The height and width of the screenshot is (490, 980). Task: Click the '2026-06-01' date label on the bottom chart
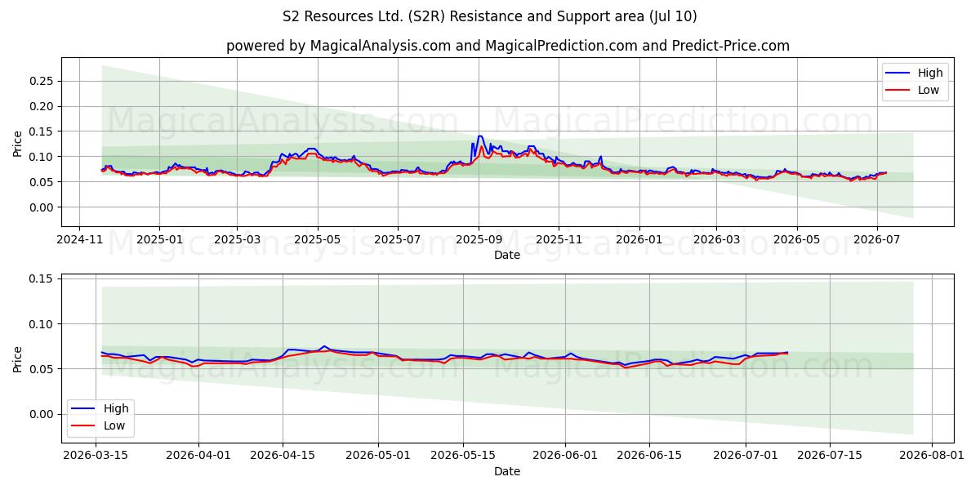point(565,457)
